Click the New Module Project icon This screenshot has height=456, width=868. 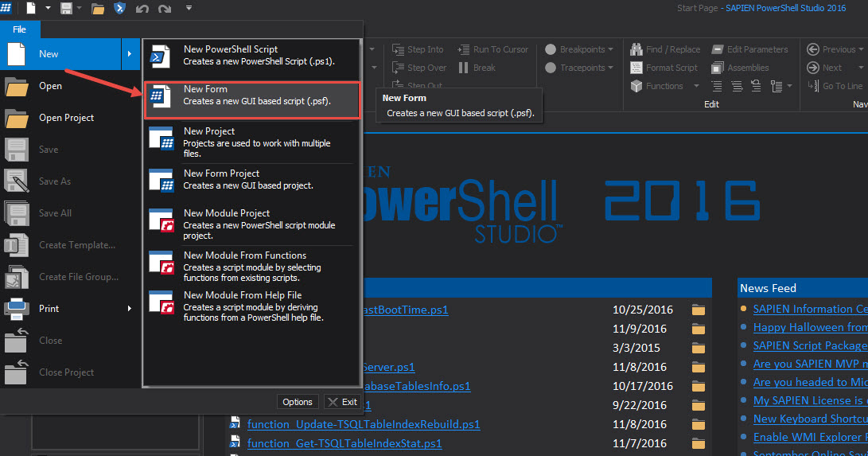(x=161, y=220)
